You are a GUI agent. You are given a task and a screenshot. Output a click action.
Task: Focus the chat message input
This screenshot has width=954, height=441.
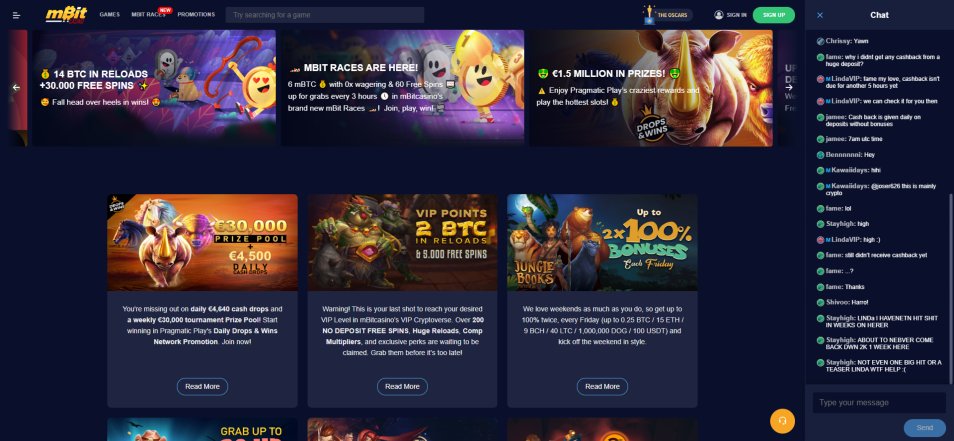(879, 403)
